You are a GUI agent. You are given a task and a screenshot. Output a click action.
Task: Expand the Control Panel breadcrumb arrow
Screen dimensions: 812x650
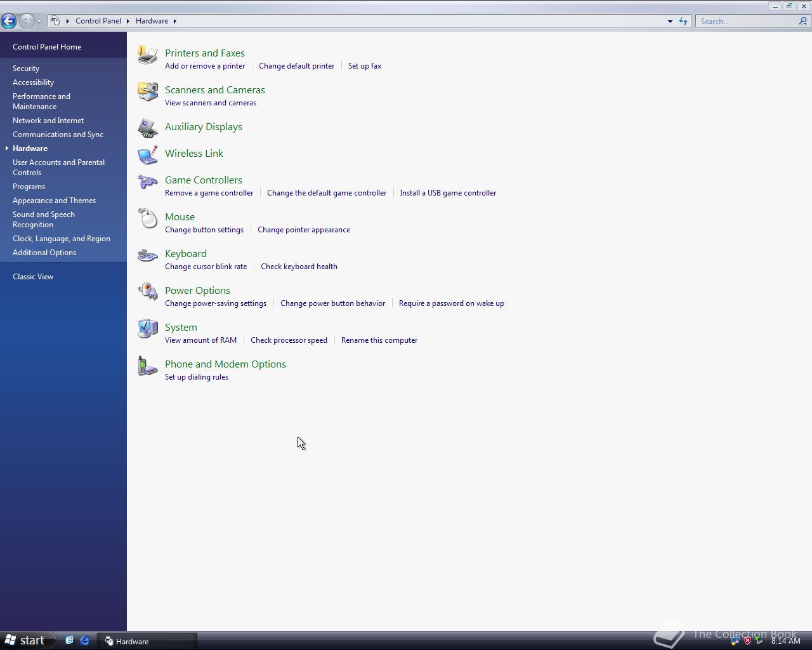pyautogui.click(x=128, y=21)
